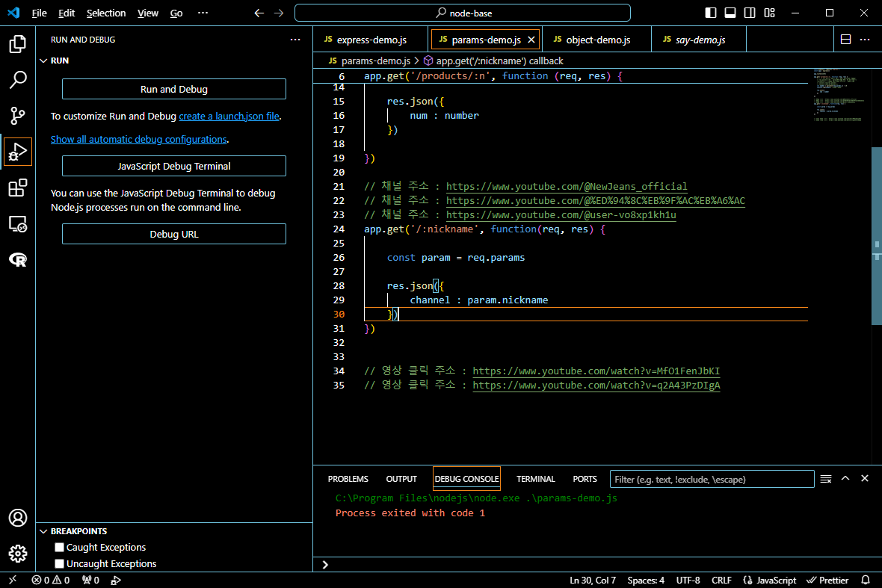Click ports forwarded status bar item

90,580
